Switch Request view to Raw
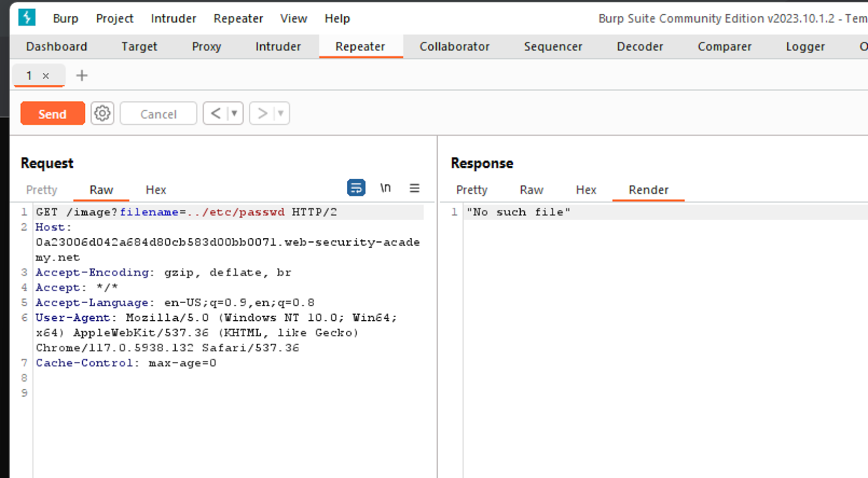This screenshot has height=478, width=868. (x=101, y=190)
